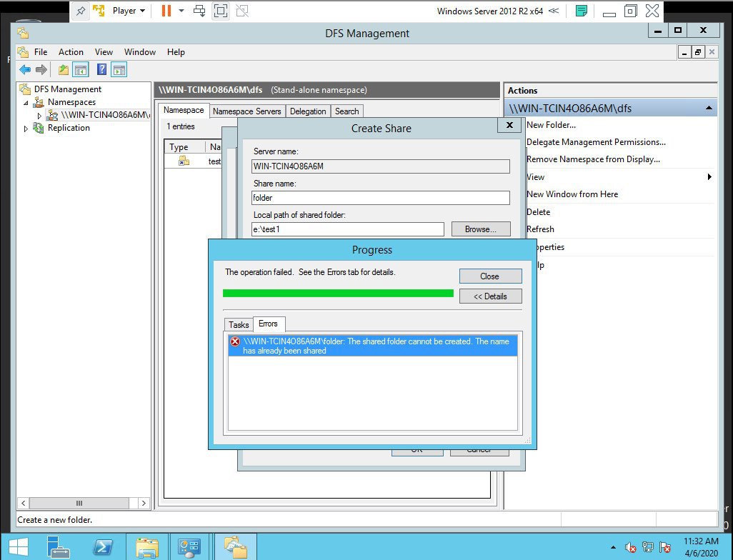
Task: Open the Player menu dropdown
Action: point(129,11)
